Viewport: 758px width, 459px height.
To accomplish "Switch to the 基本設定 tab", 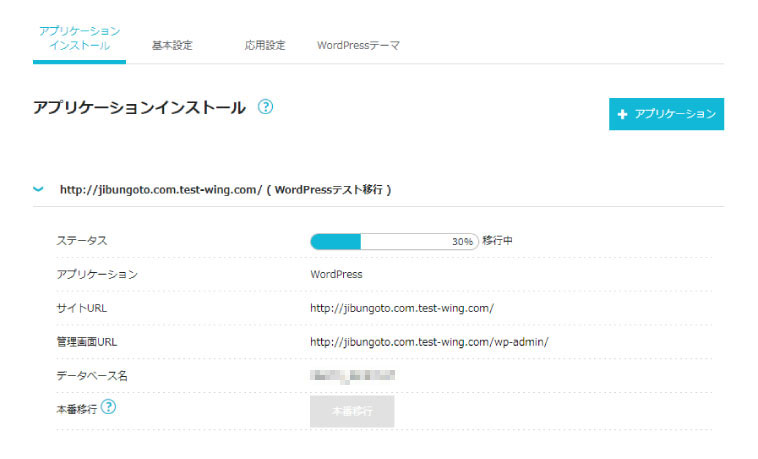I will point(172,45).
